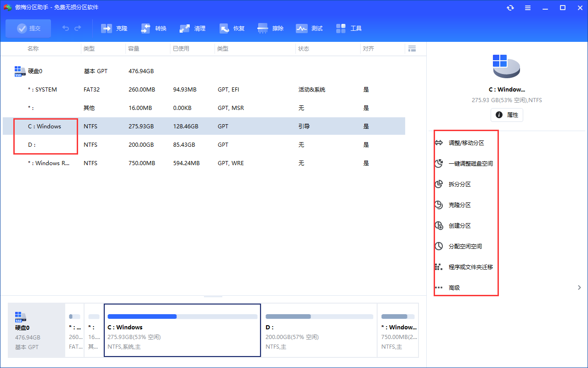The image size is (588, 368).
Task: Select 程序或文件夹迁移 option
Action: coord(471,267)
